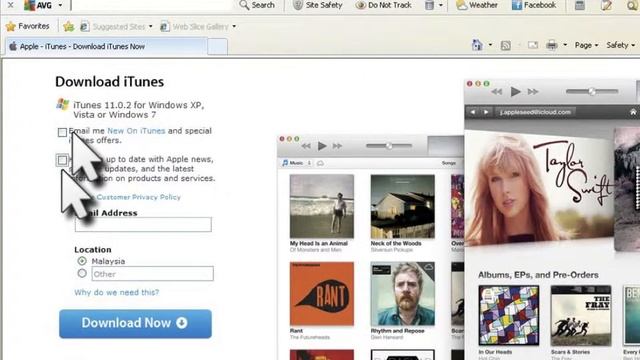Click the AVG trash can icon
This screenshot has width=640, height=360.
point(429,5)
